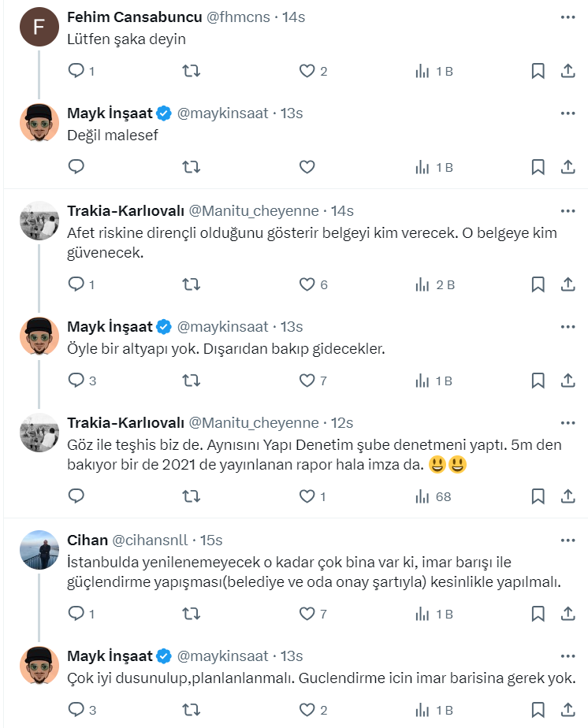Share Cihan's tweet about İstanbul buildings
This screenshot has height=728, width=588.
(568, 614)
